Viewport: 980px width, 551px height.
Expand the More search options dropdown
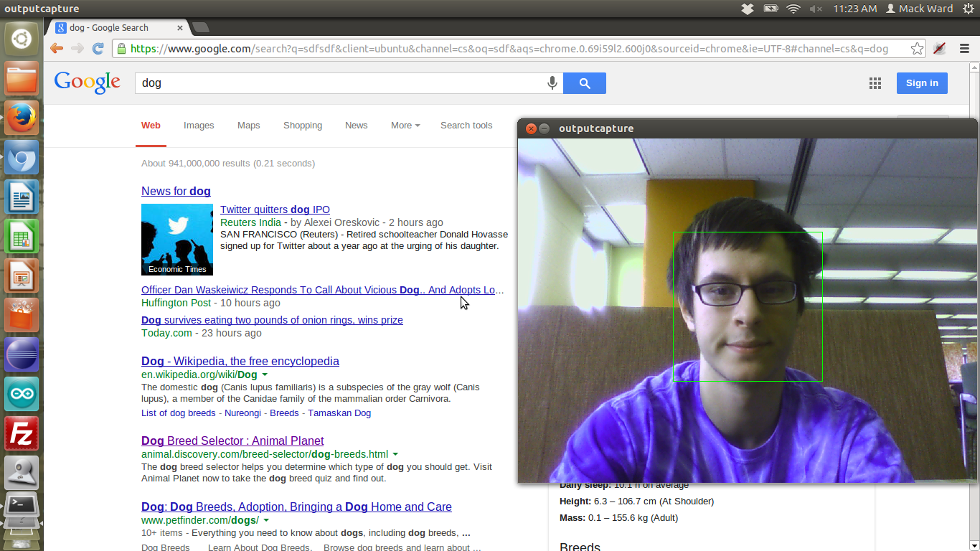(x=405, y=125)
